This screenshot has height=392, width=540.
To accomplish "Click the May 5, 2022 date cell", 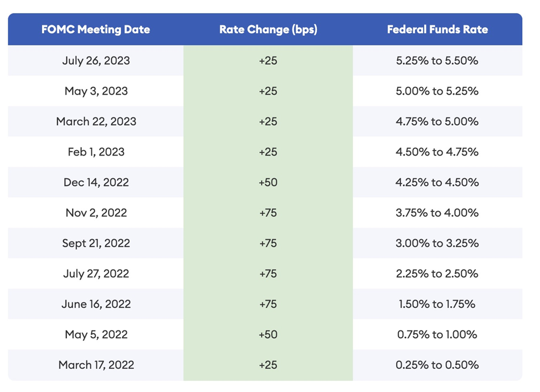I will point(96,334).
